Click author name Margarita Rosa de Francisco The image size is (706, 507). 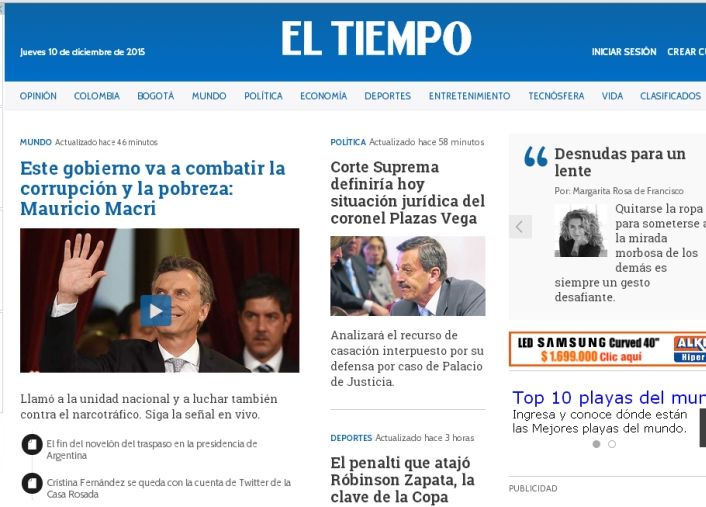(628, 191)
